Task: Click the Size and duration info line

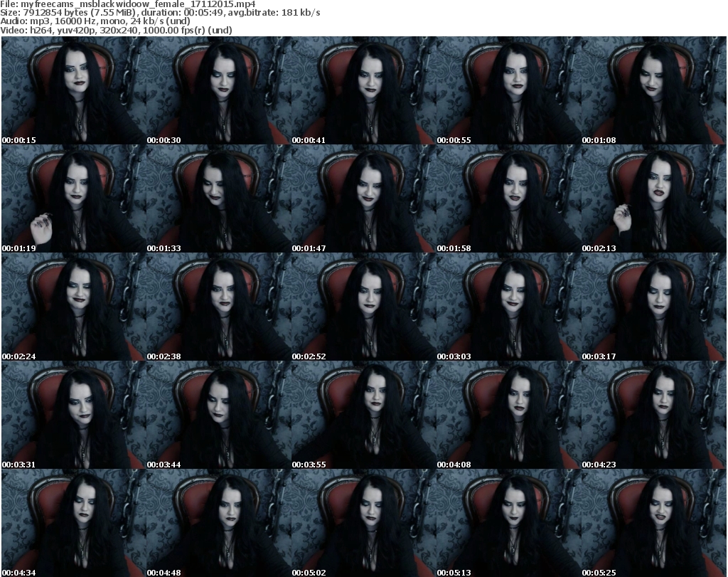Action: [160, 13]
